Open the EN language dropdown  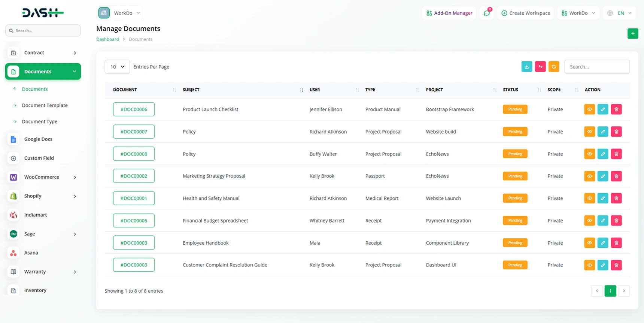click(x=620, y=13)
